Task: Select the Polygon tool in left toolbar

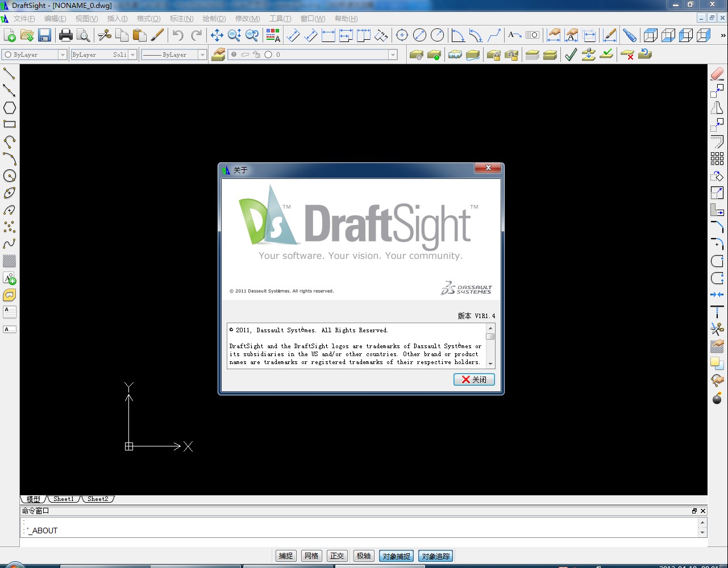Action: click(9, 107)
